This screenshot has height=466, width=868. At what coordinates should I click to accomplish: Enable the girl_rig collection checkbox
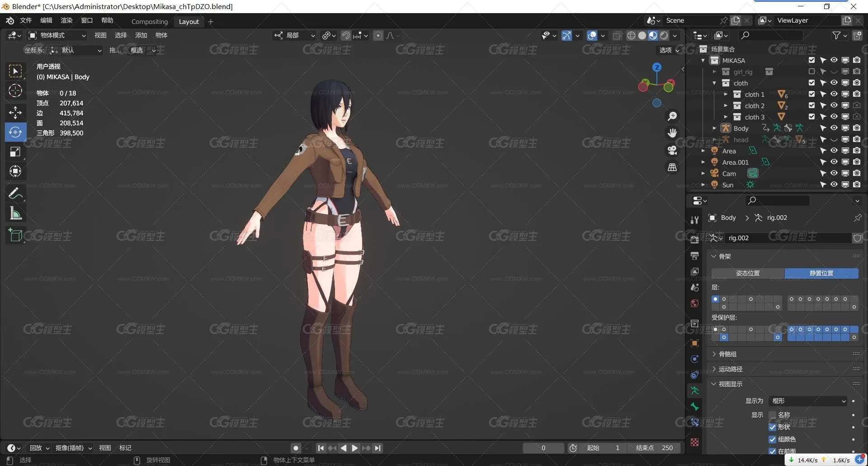811,71
